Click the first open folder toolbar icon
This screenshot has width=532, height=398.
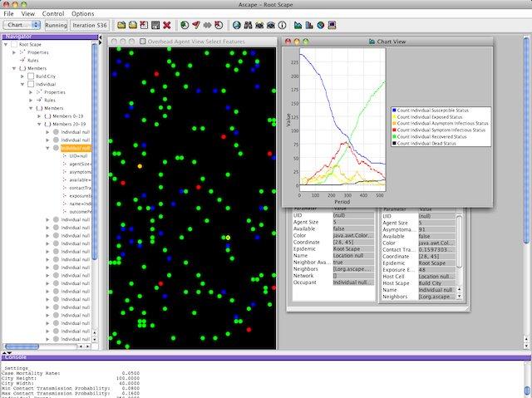121,26
